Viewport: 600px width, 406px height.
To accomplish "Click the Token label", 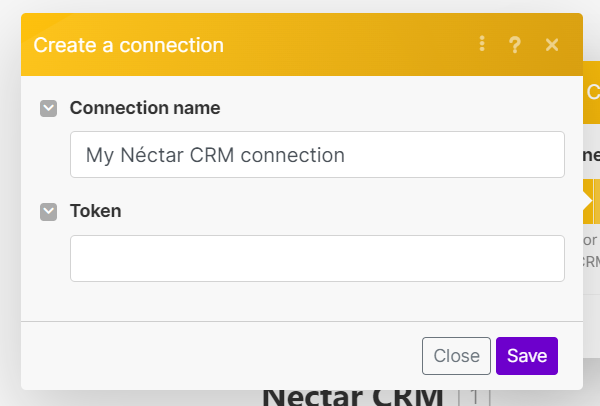I will 96,211.
